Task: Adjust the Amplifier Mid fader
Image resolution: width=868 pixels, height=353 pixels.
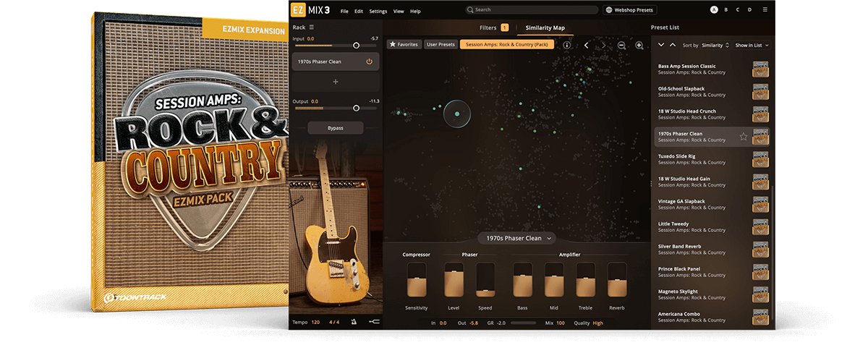Action: [554, 280]
